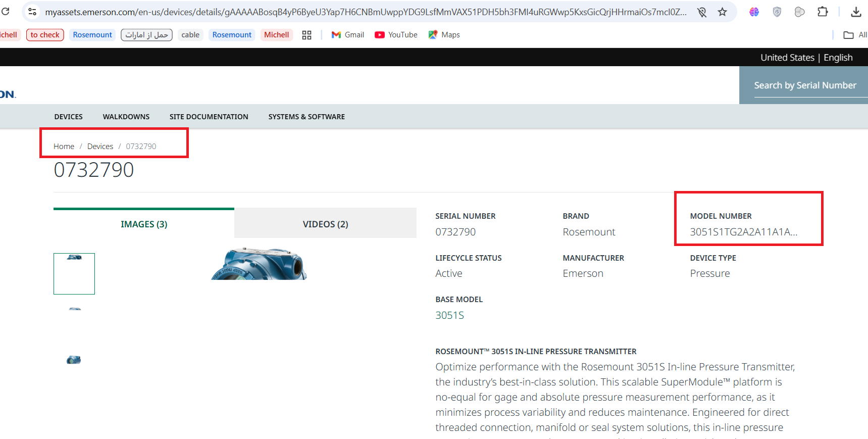The width and height of the screenshot is (868, 439).
Task: Bookmark this page with the star icon
Action: click(723, 12)
